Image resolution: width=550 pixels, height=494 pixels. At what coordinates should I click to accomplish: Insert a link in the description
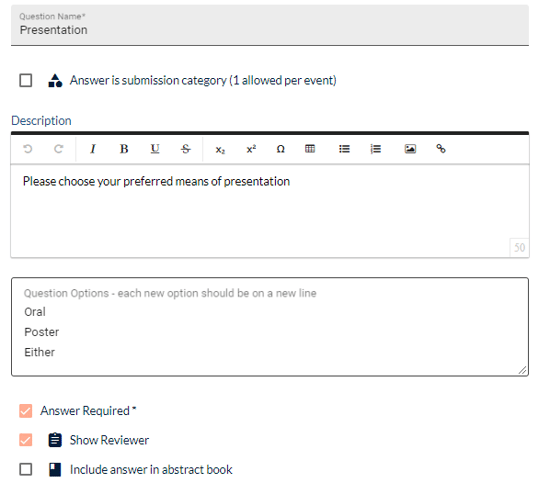pyautogui.click(x=441, y=149)
